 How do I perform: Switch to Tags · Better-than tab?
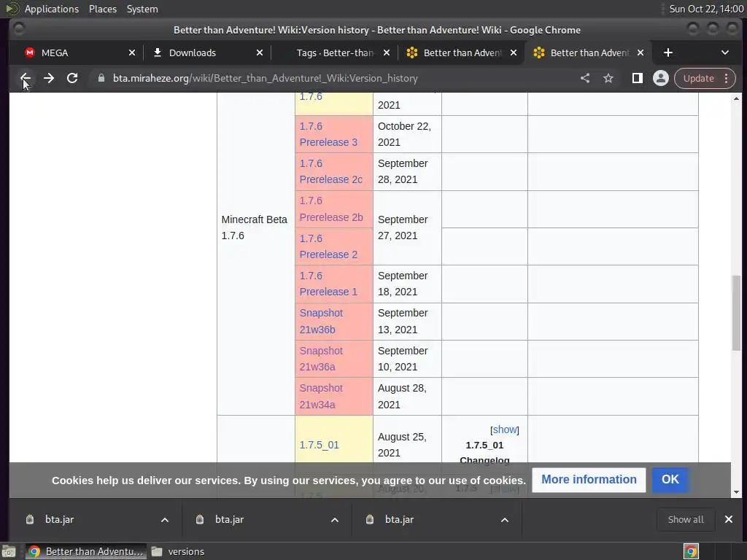click(x=335, y=52)
